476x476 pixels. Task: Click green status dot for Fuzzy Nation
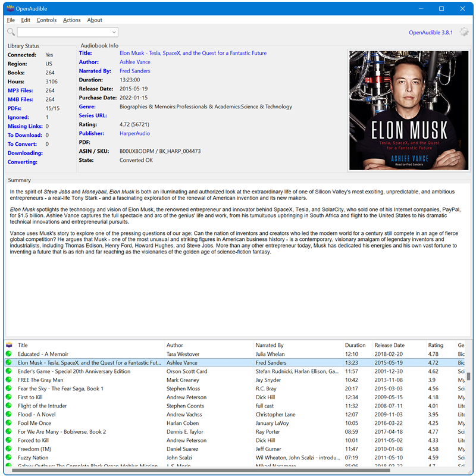tap(8, 457)
